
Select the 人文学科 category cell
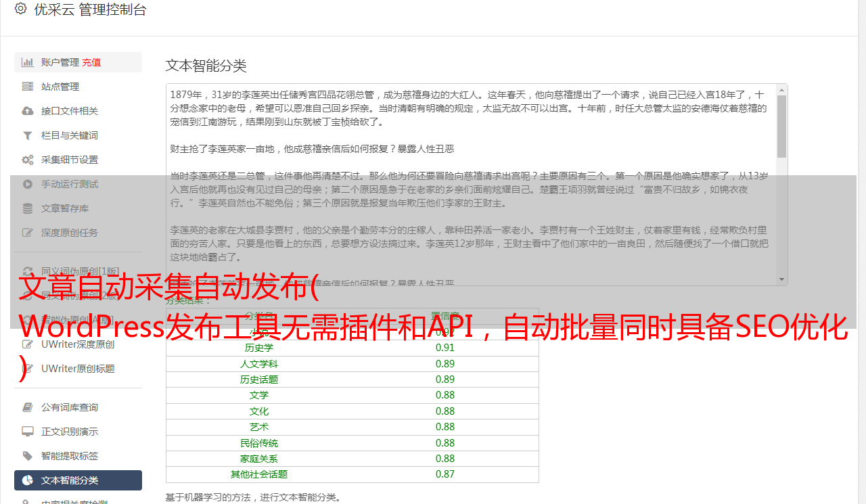click(x=259, y=364)
